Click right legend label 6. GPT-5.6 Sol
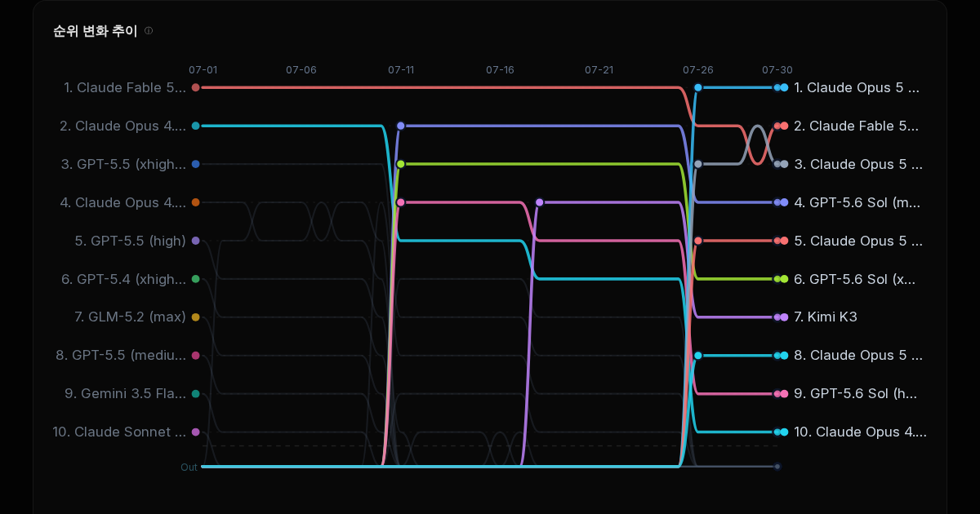 (855, 279)
